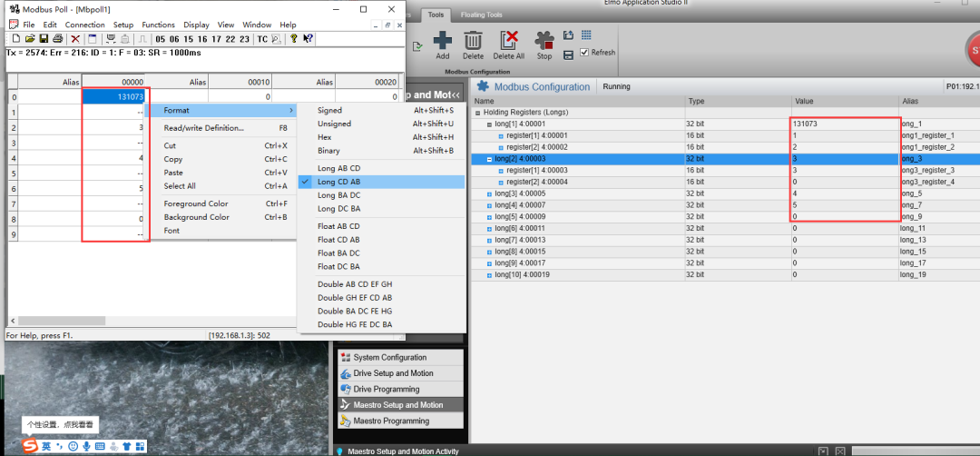Select Read/write Definition menu entry

tap(220, 127)
